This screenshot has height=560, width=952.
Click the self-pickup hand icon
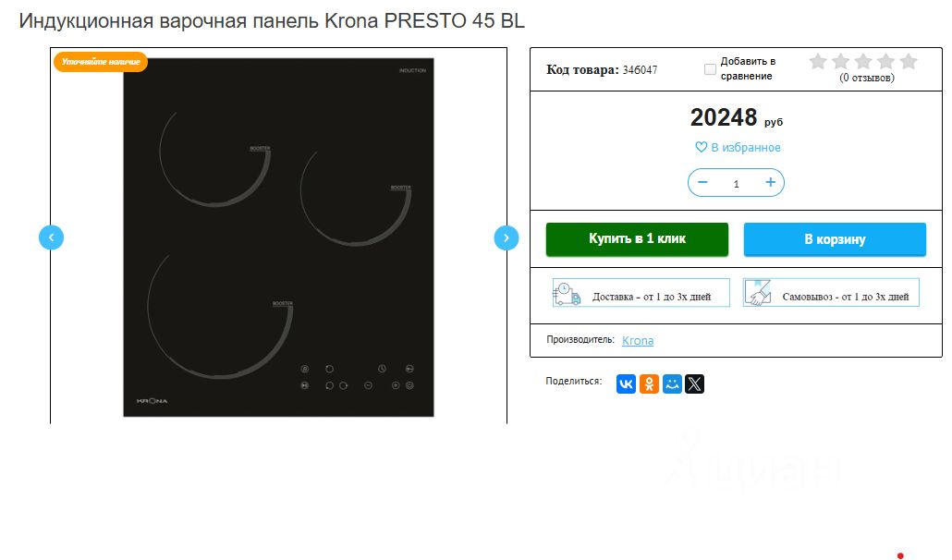(758, 292)
